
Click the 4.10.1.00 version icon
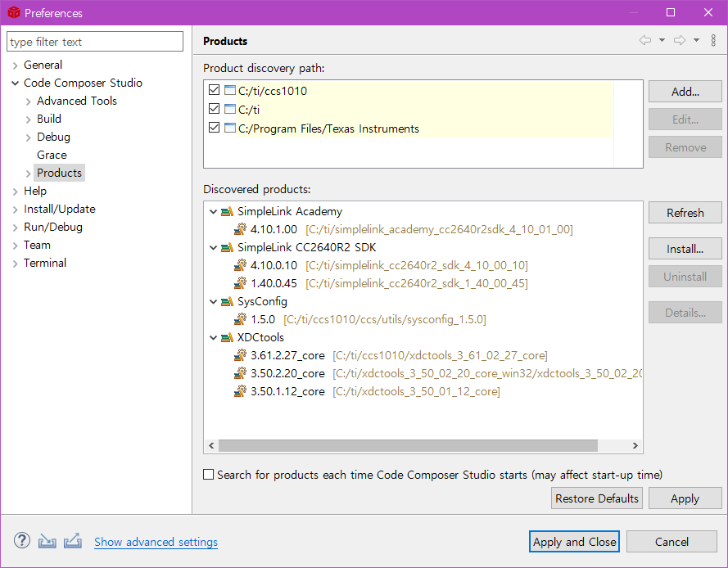(240, 229)
